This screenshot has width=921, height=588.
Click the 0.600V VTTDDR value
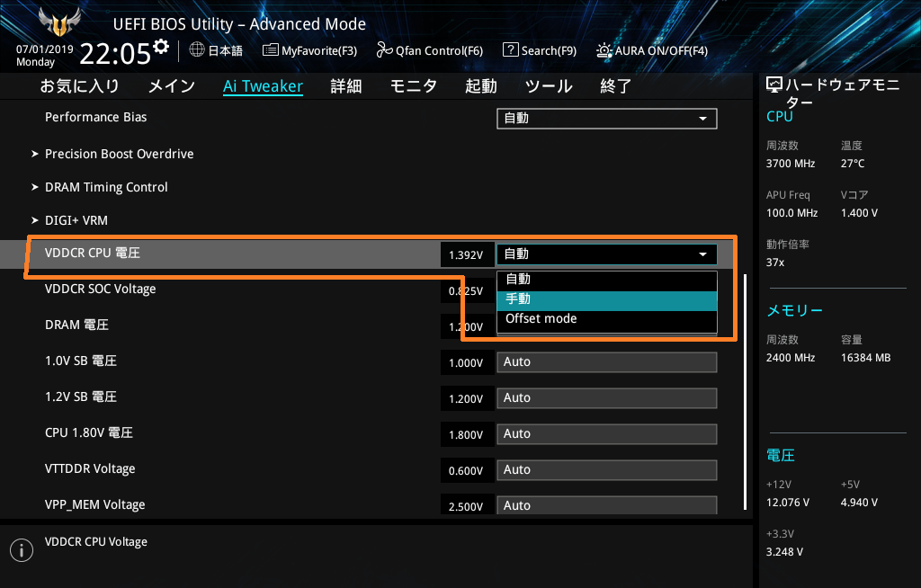point(466,470)
